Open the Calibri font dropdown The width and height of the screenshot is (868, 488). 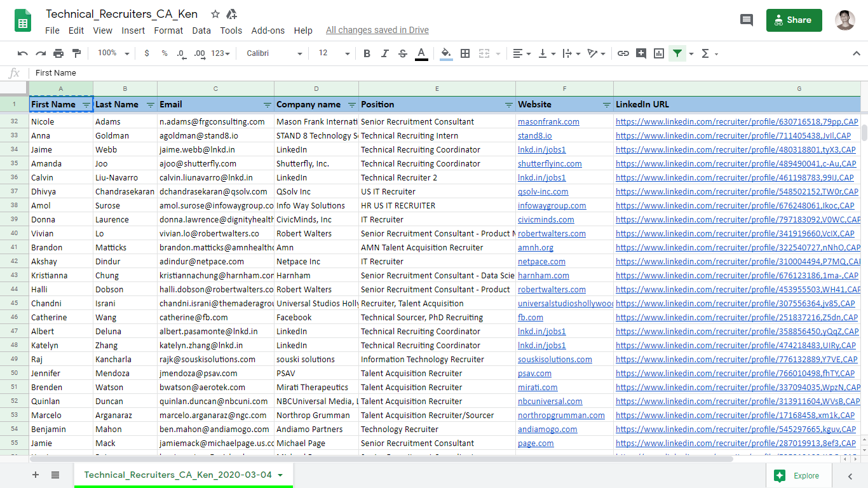coord(274,53)
